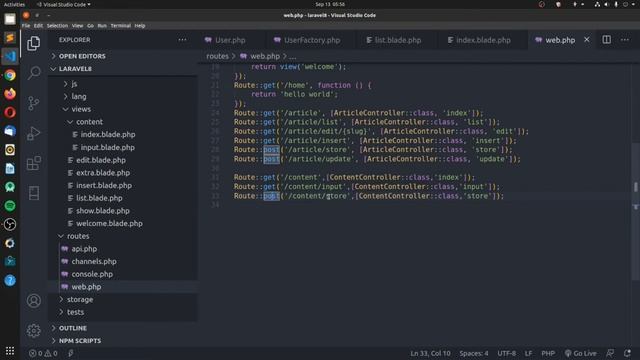This screenshot has height=360, width=640.
Task: Open the Search view in activity bar
Action: 33,73
